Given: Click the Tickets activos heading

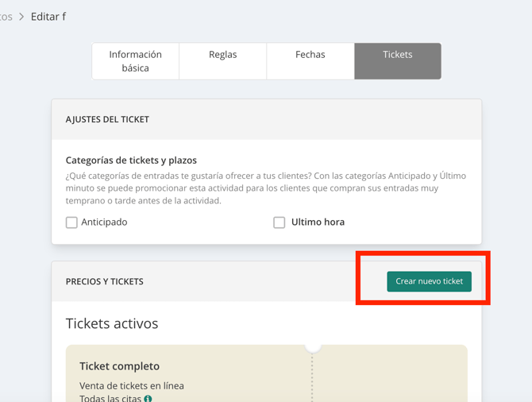Looking at the screenshot, I should pyautogui.click(x=112, y=323).
